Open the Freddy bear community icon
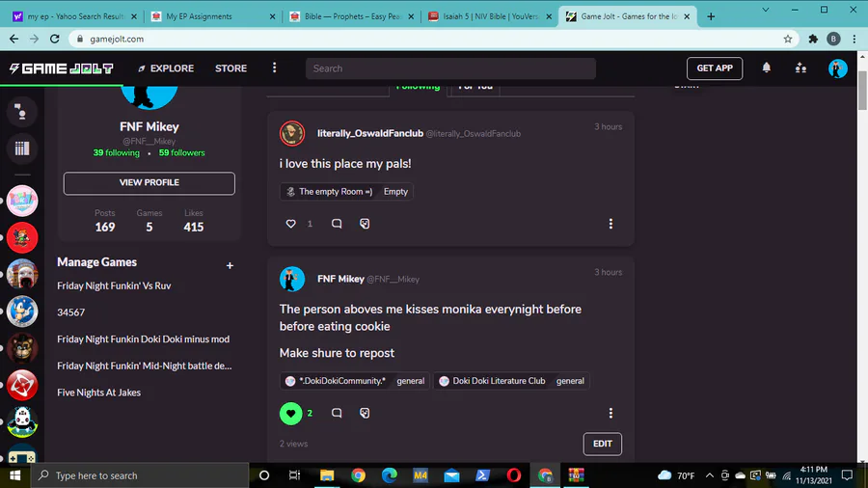868x488 pixels. point(22,347)
